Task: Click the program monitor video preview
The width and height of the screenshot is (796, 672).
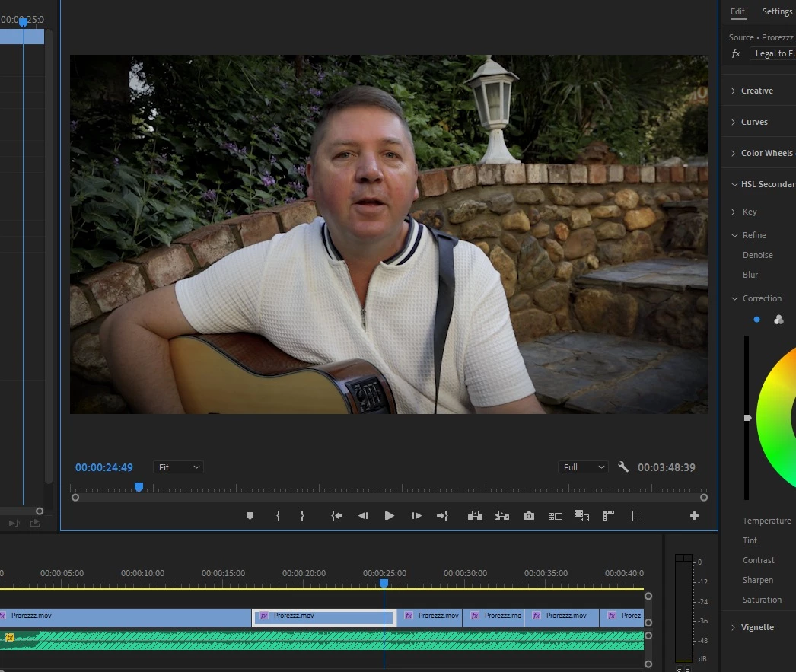Action: (389, 234)
